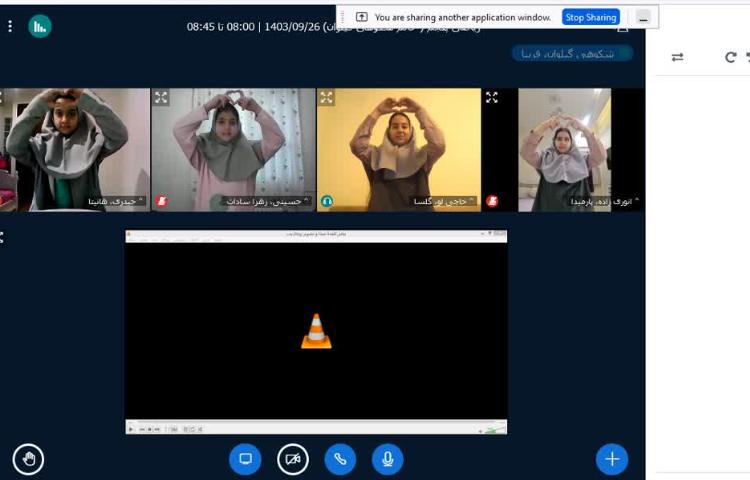This screenshot has height=480, width=750.
Task: Fullscreen the yellow-background webcam
Action: [x=326, y=98]
